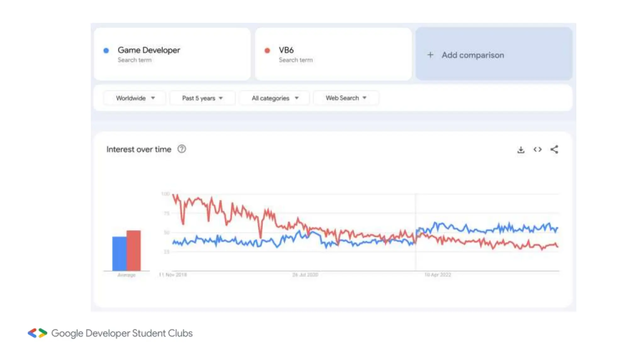The width and height of the screenshot is (644, 362).
Task: Open the Worldwide region dropdown
Action: pos(135,98)
